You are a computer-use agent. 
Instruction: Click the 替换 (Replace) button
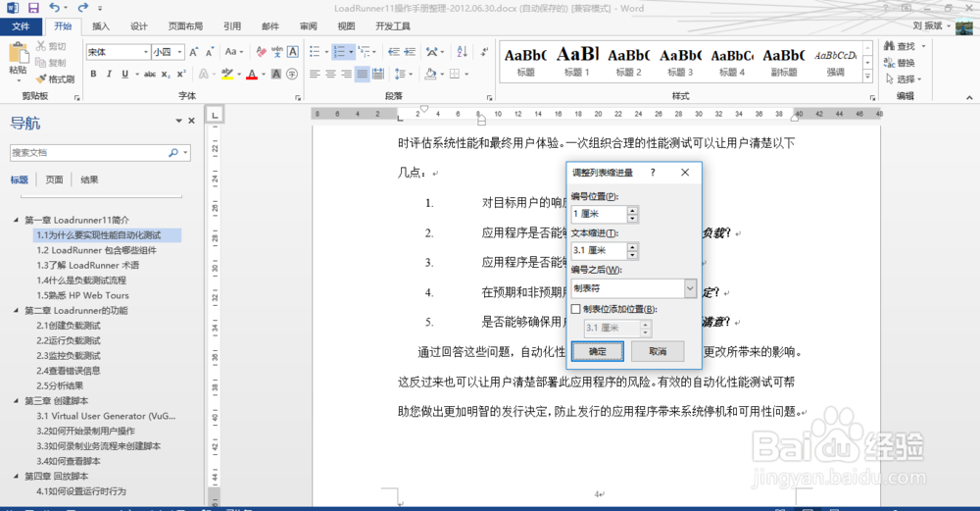pos(900,63)
